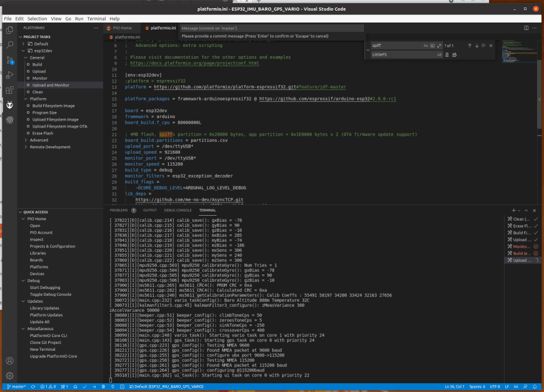Click the split editor icon at the top right

(x=526, y=28)
